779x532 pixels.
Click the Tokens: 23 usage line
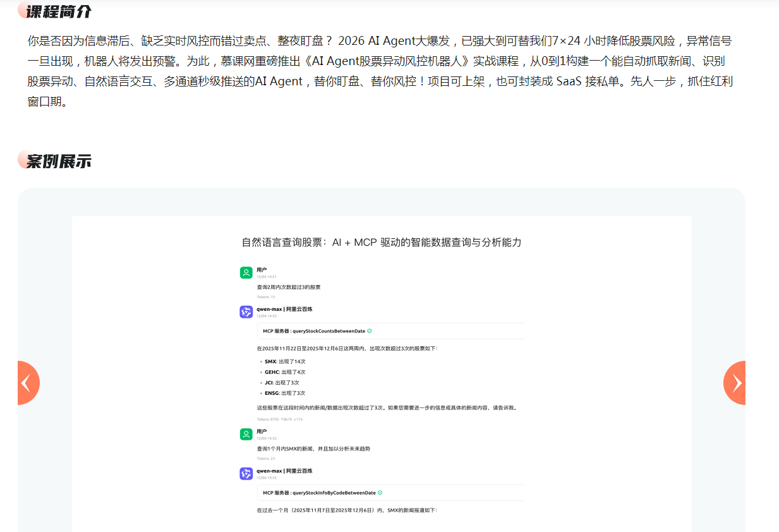266,458
